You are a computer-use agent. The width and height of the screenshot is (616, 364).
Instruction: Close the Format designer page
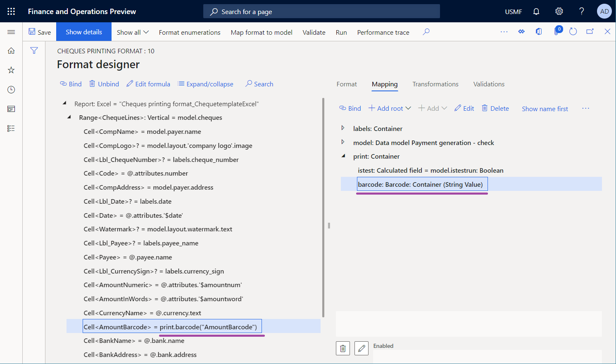tap(607, 32)
